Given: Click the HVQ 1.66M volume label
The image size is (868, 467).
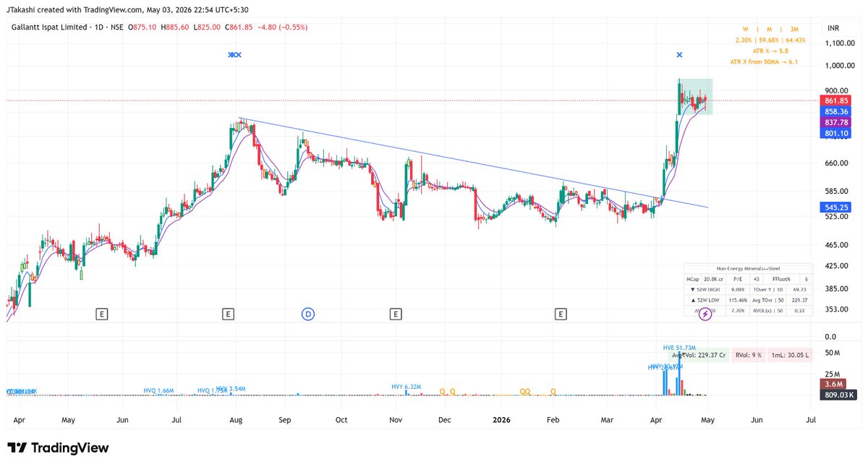Looking at the screenshot, I should (158, 390).
